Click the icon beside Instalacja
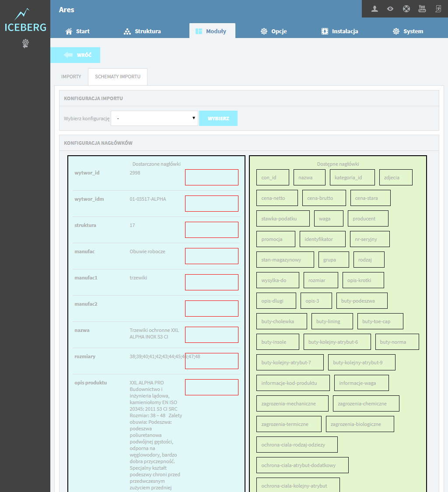This screenshot has height=492, width=448. click(x=325, y=31)
